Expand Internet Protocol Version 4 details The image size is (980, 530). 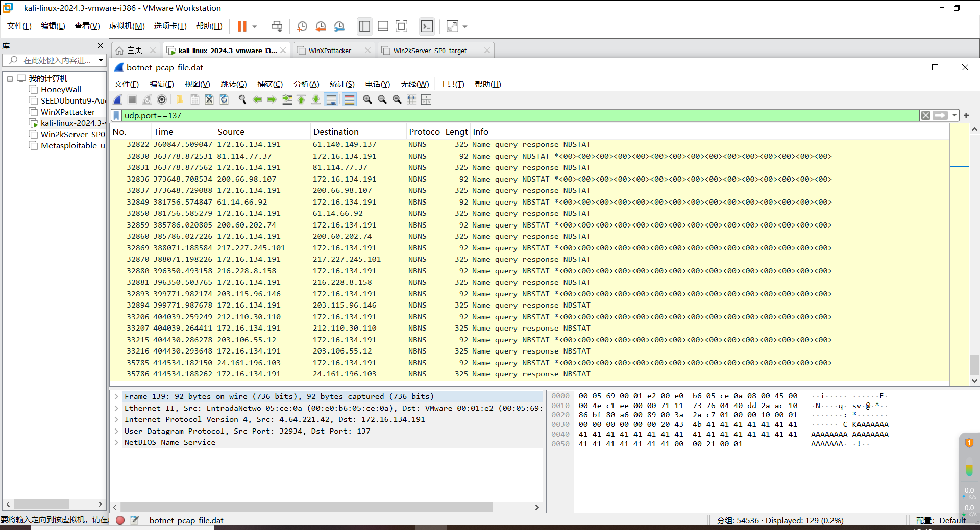(116, 419)
